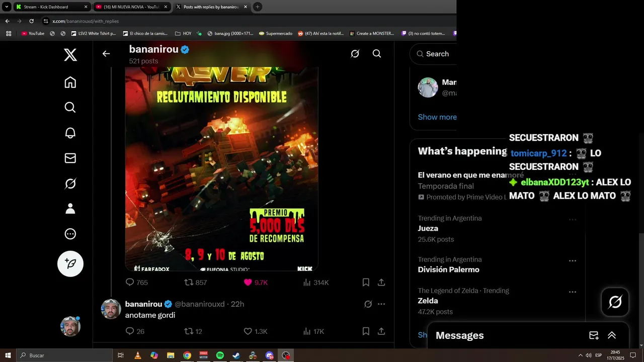This screenshot has height=362, width=644.
Task: Open trending topic Jueza
Action: pyautogui.click(x=428, y=228)
